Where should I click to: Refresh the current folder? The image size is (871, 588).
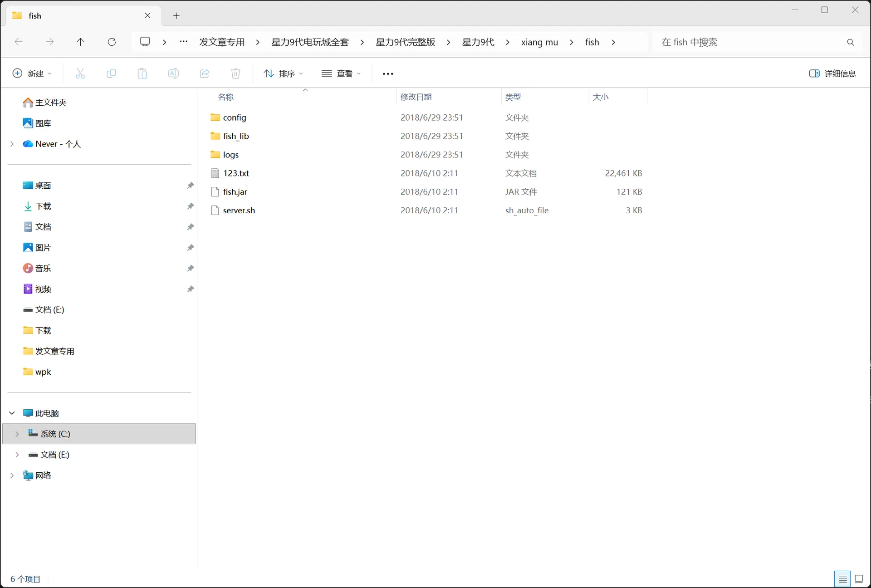[x=112, y=42]
